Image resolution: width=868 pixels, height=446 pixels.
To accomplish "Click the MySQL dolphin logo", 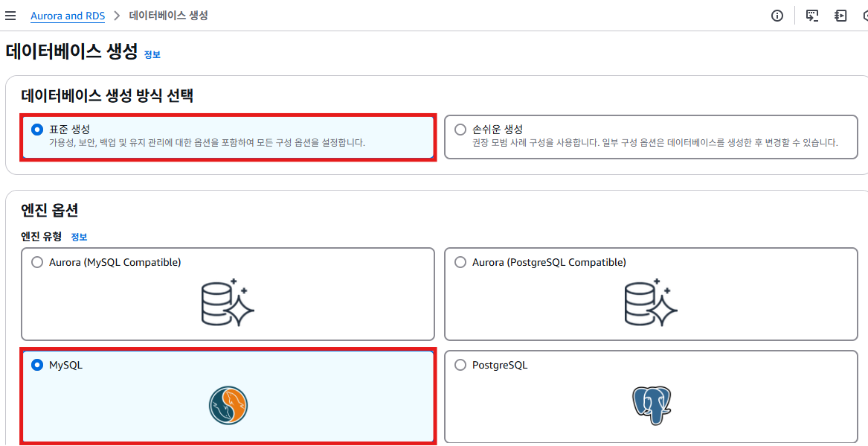I will [x=228, y=406].
